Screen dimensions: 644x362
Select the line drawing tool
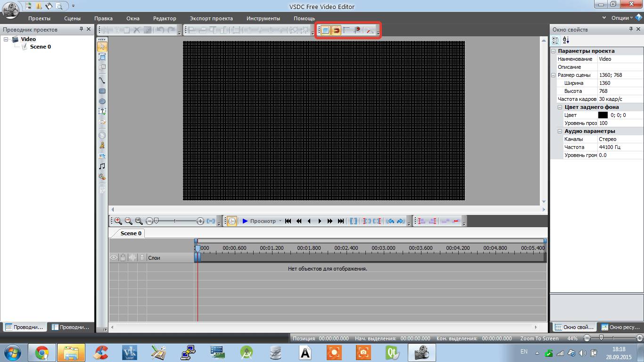click(102, 81)
